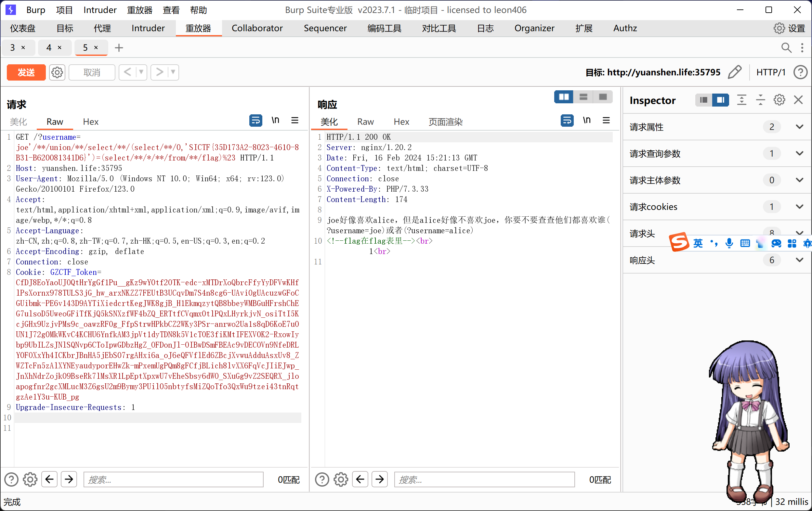Open request search help icon
812x511 pixels.
click(x=11, y=479)
